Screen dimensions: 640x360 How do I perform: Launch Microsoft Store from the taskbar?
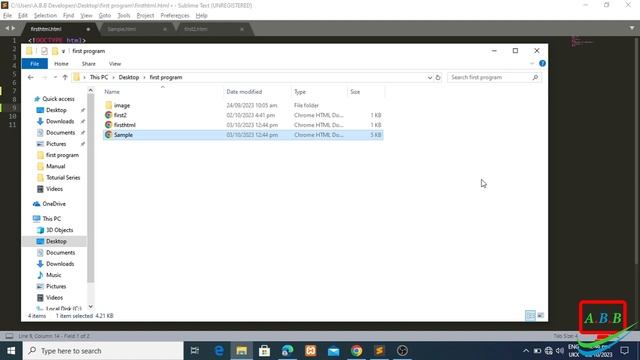pyautogui.click(x=264, y=351)
